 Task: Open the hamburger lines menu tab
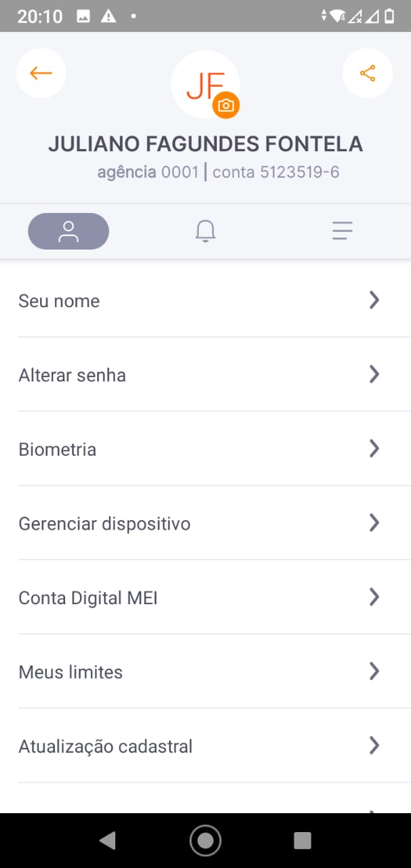pos(342,231)
